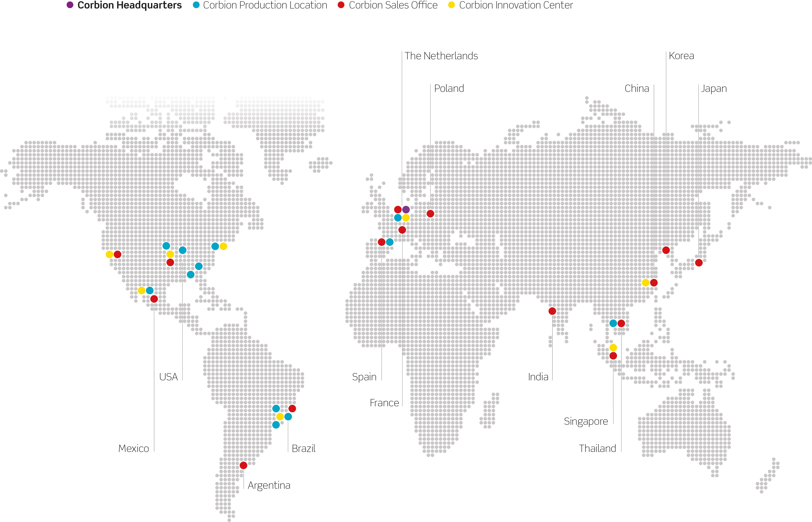Image resolution: width=812 pixels, height=522 pixels.
Task: Click the yellow innovation center dot in Singapore
Action: click(x=613, y=347)
